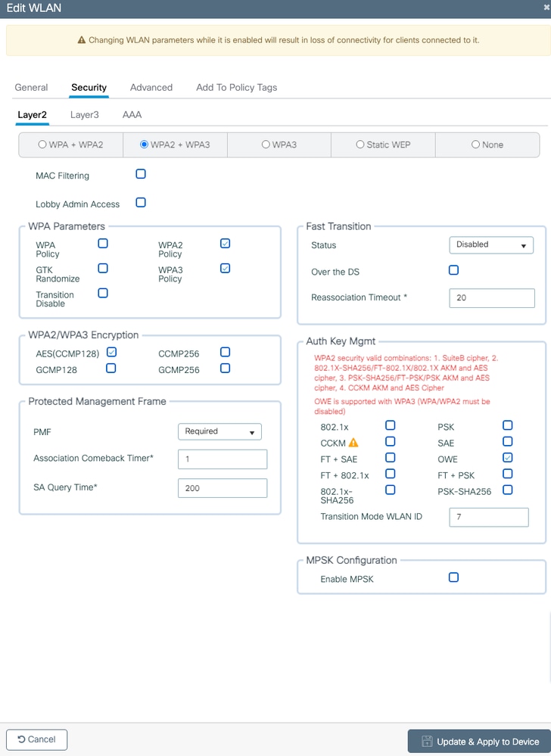Select the Layer2 sub-tab

pyautogui.click(x=33, y=115)
